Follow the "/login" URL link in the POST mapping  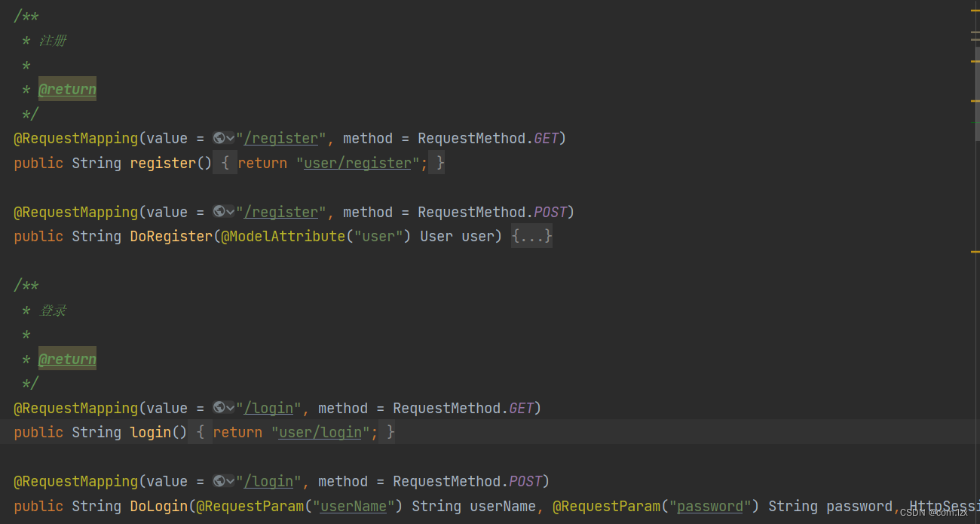click(x=268, y=481)
